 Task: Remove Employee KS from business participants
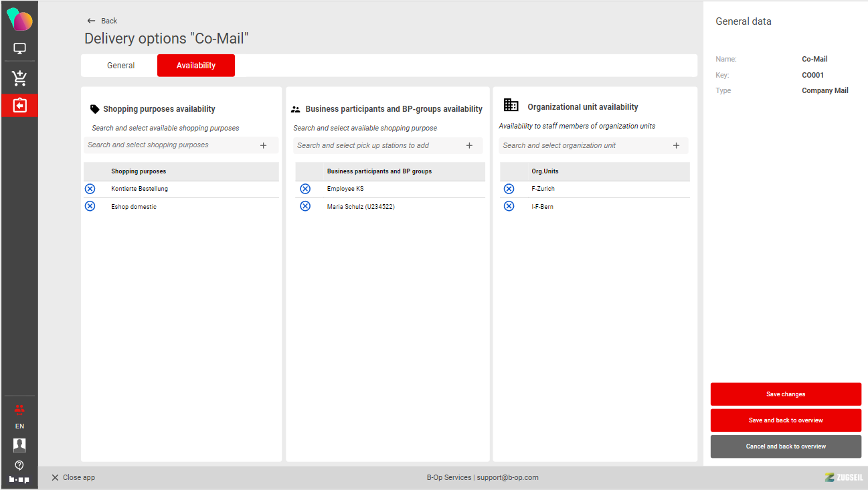[305, 189]
